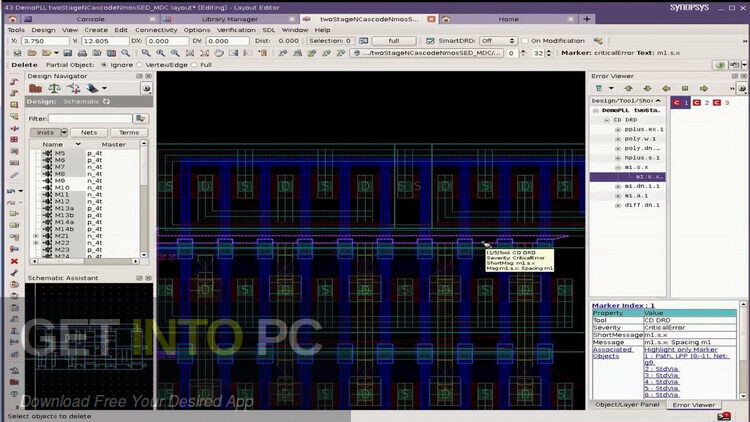
Task: Click the green square icon in Error Viewer
Action: point(685,89)
